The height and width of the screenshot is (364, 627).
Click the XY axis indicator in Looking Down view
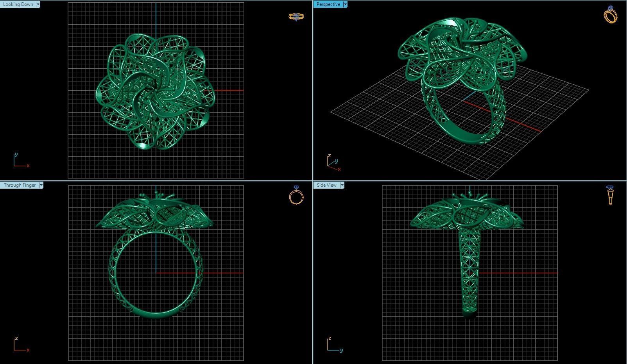click(21, 160)
